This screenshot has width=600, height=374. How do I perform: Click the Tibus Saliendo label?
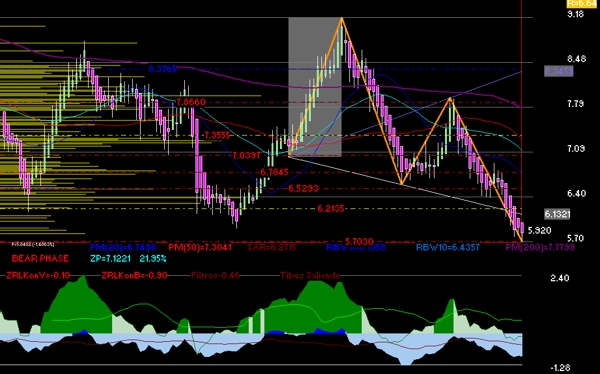pyautogui.click(x=310, y=275)
